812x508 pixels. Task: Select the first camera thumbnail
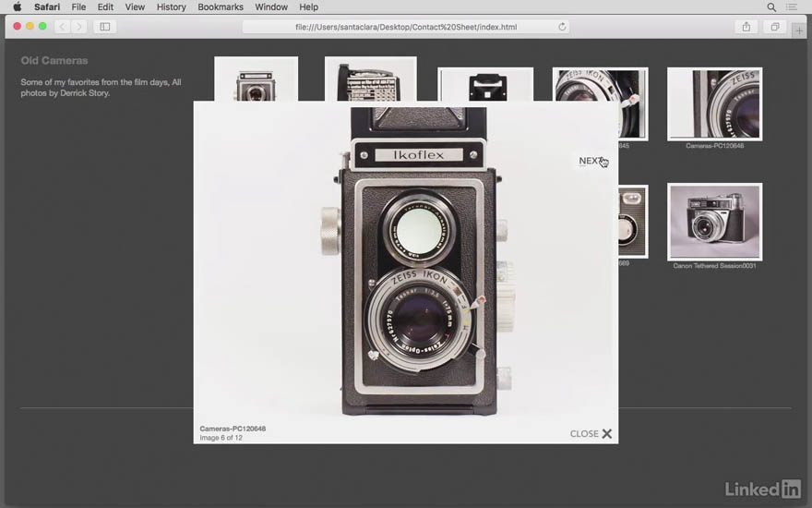tap(256, 79)
